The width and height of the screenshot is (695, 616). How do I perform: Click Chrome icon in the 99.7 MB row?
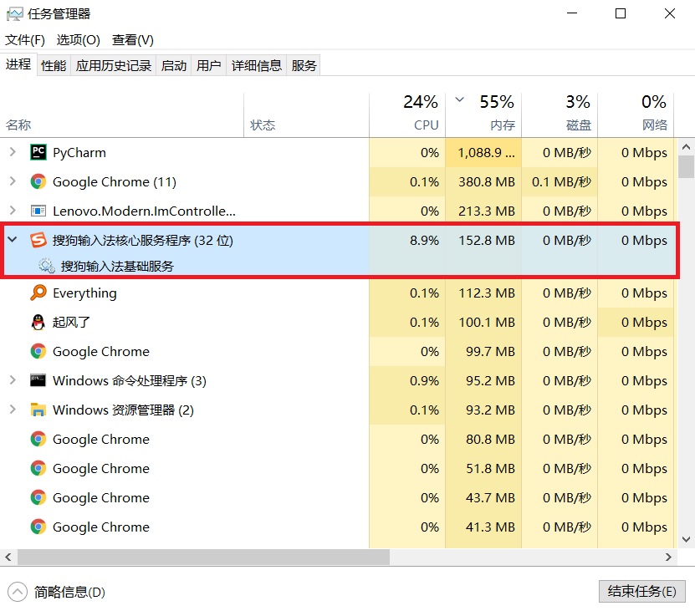click(38, 351)
